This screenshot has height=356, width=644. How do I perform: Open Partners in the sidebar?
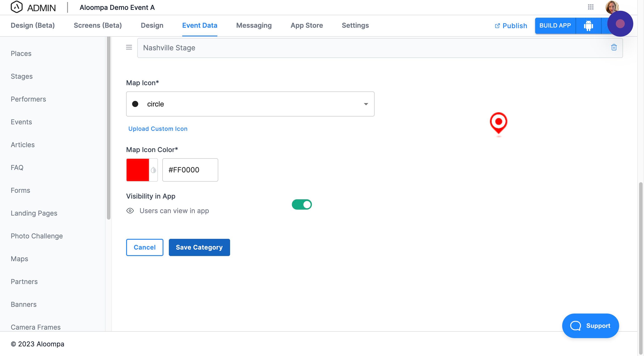point(24,282)
